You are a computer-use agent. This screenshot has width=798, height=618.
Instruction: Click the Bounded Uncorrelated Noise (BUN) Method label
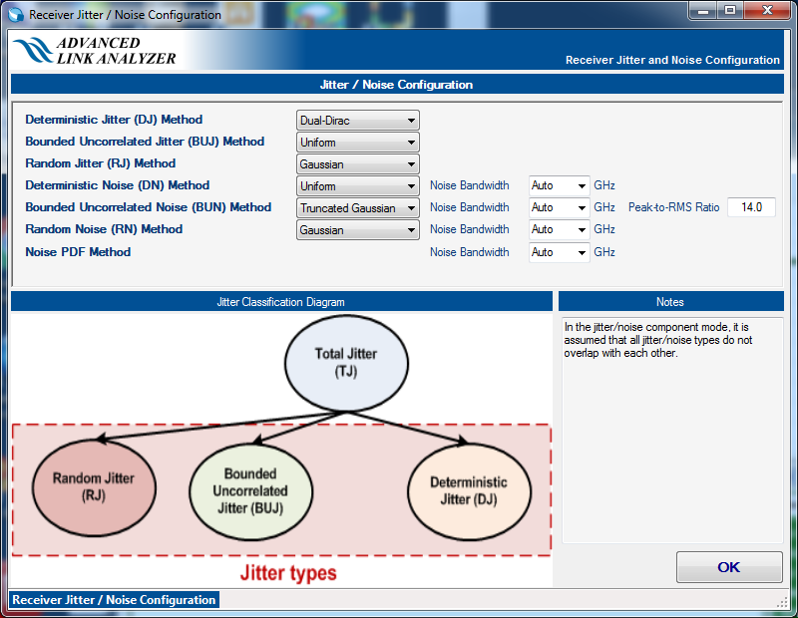click(x=148, y=207)
